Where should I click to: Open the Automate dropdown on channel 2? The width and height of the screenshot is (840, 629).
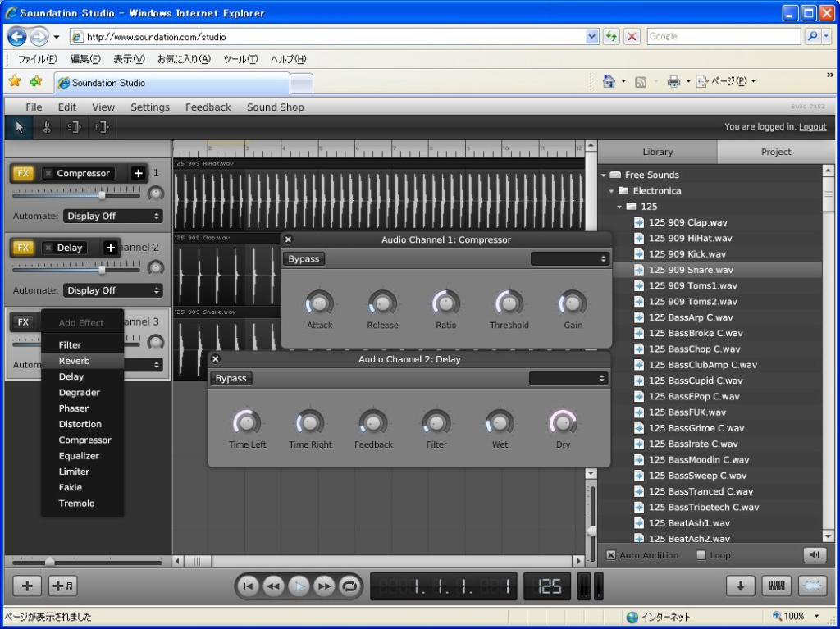[112, 290]
